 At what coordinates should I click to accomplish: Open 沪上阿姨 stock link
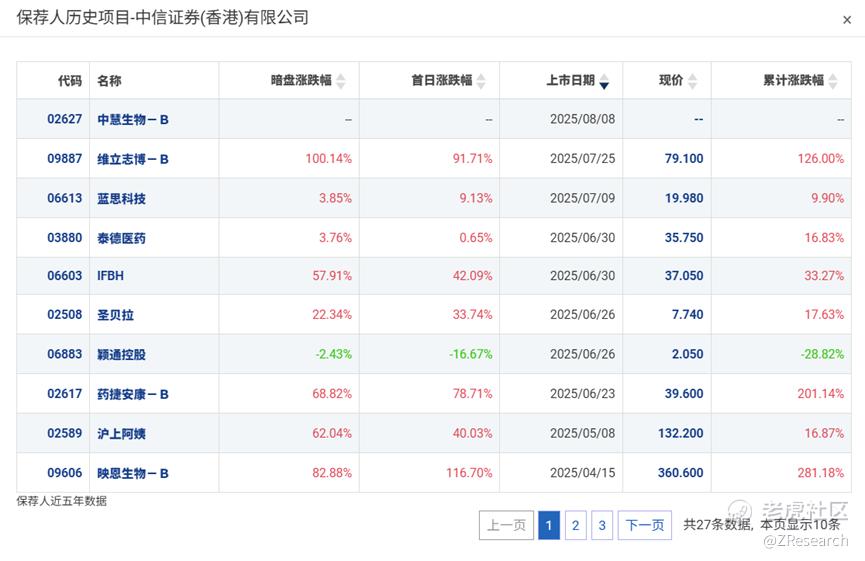click(x=121, y=434)
